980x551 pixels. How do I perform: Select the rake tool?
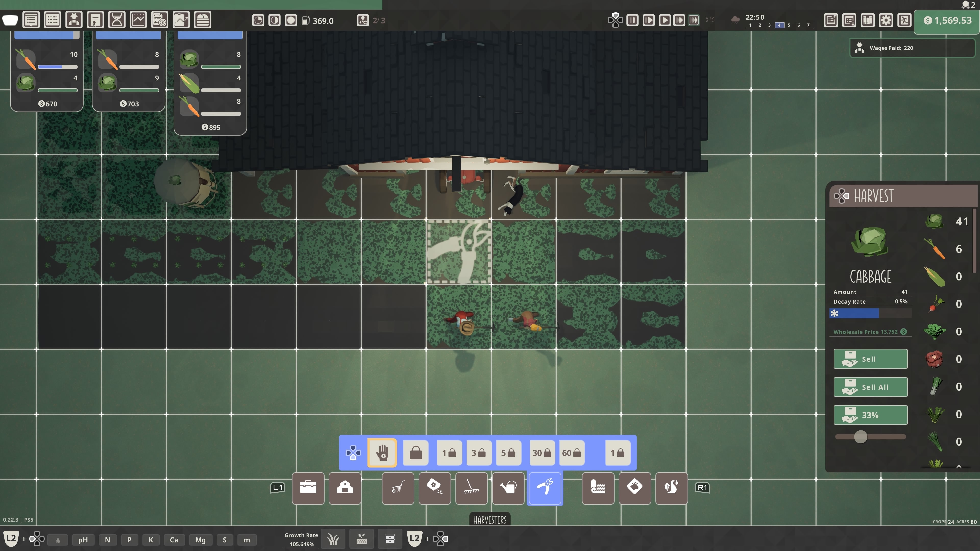point(471,489)
